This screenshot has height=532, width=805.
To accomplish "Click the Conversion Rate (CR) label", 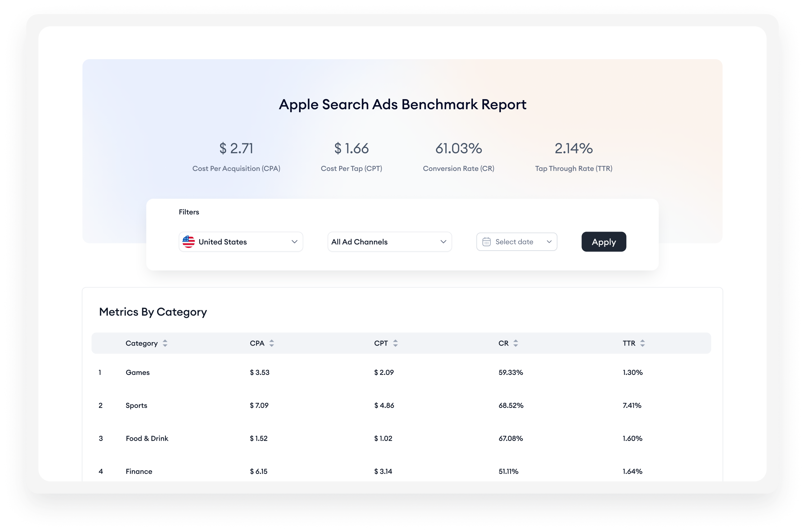I will (458, 168).
